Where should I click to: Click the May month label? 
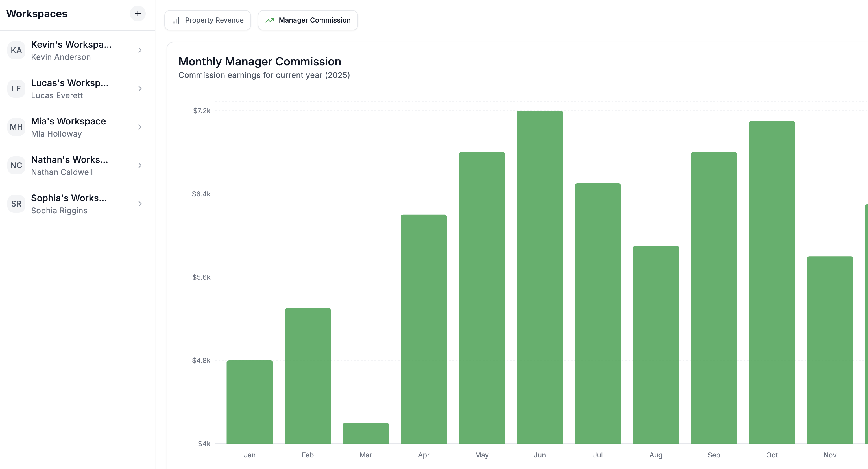(482, 455)
